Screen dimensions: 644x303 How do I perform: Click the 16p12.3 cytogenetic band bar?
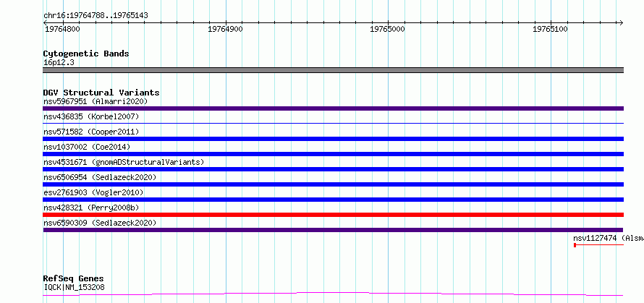pyautogui.click(x=333, y=70)
